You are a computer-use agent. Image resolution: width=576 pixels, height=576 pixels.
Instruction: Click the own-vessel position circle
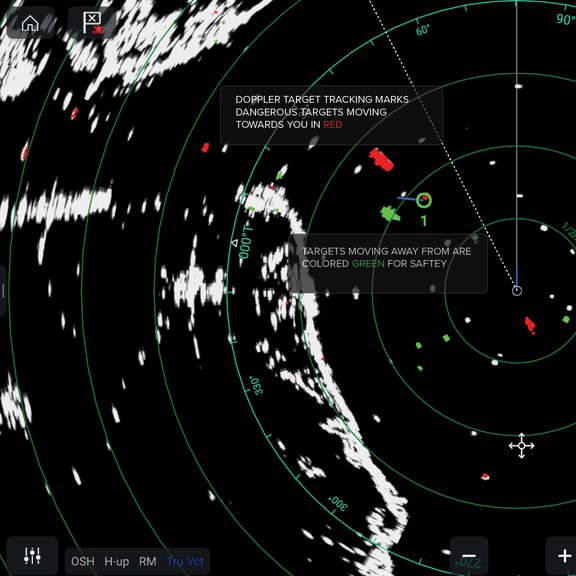click(x=517, y=291)
